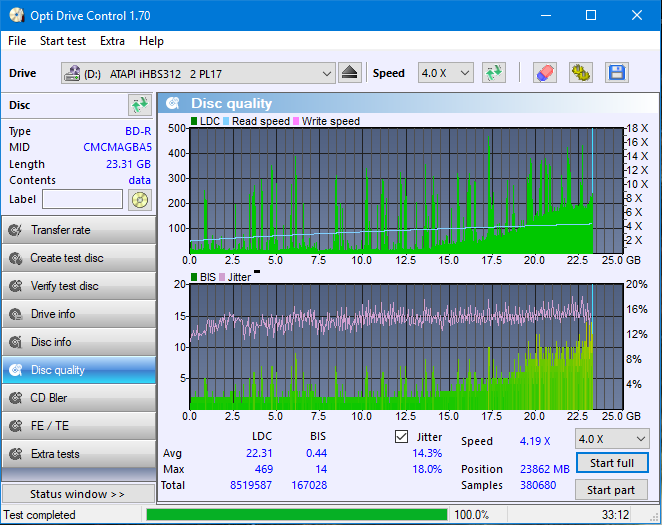The image size is (662, 525).
Task: Click the eraser icon in the toolbar
Action: (x=545, y=73)
